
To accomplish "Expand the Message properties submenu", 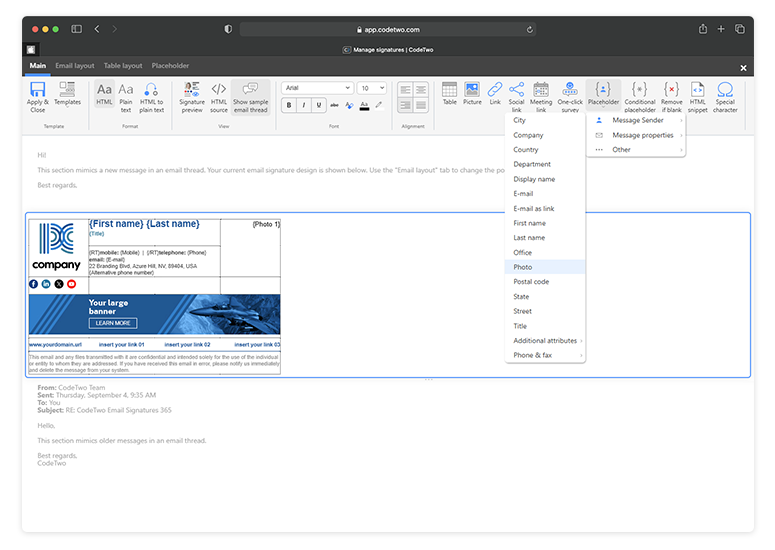I will click(x=638, y=135).
